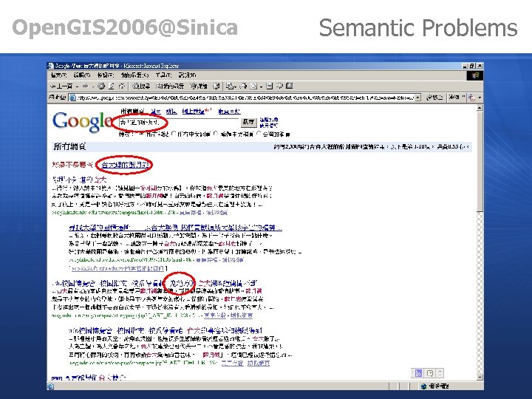Open the first search result title link

79,180
